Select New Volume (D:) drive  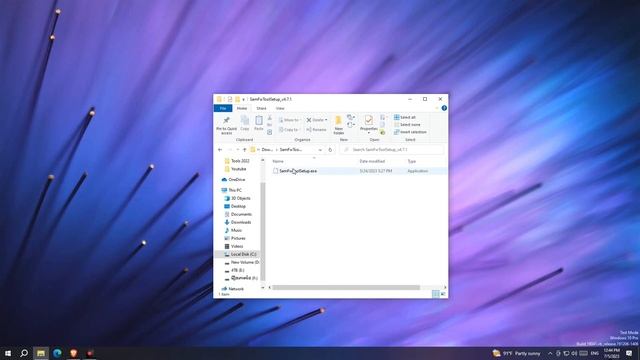pyautogui.click(x=242, y=262)
